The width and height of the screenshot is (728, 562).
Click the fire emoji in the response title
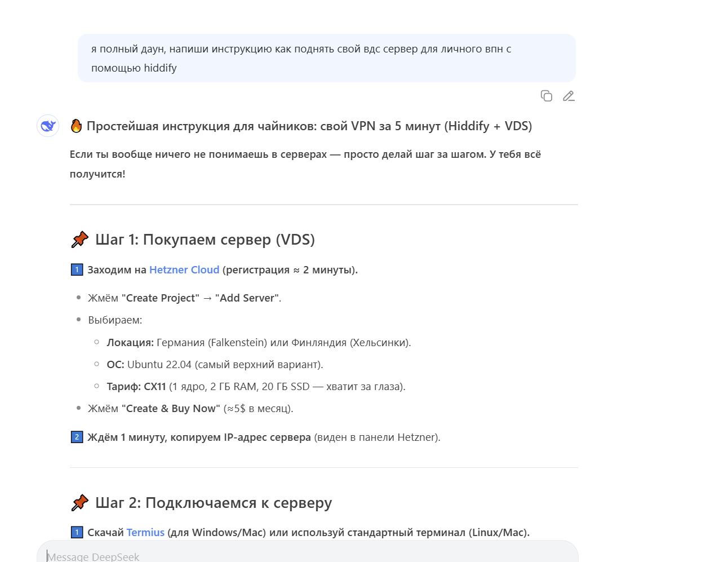tap(76, 126)
